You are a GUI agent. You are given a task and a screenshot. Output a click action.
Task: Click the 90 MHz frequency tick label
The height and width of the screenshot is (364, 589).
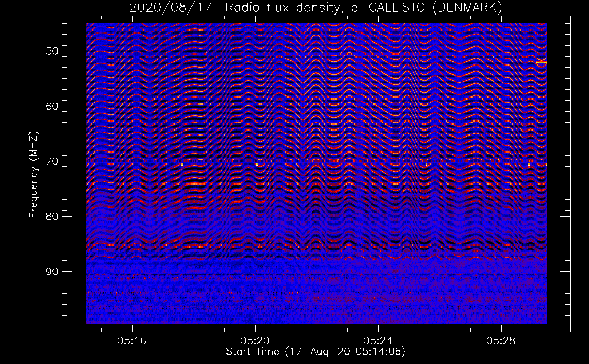click(52, 272)
